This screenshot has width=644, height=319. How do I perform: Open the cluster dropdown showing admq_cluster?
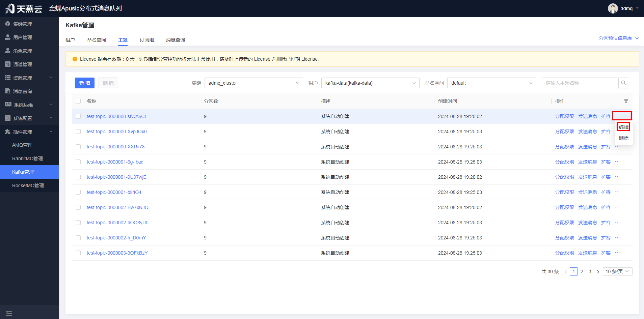254,83
